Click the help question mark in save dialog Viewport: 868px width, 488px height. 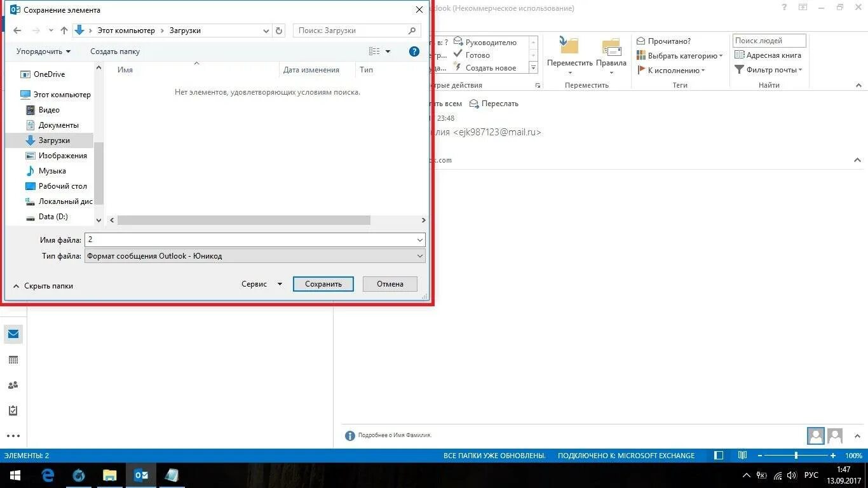coord(414,51)
